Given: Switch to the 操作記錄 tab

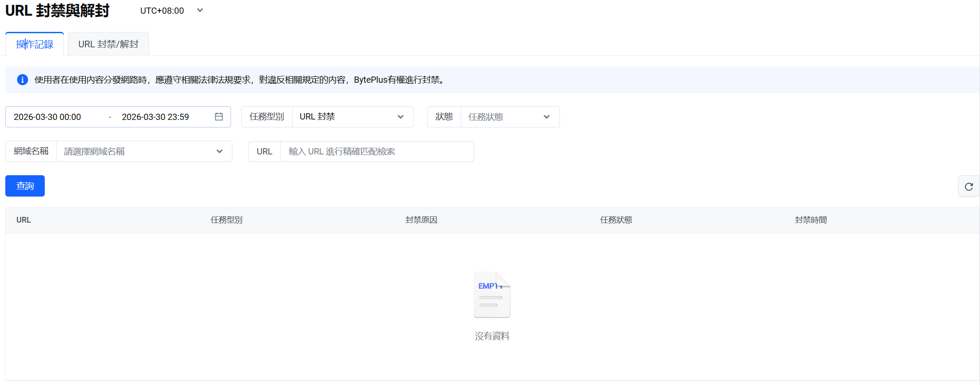Looking at the screenshot, I should tap(35, 44).
